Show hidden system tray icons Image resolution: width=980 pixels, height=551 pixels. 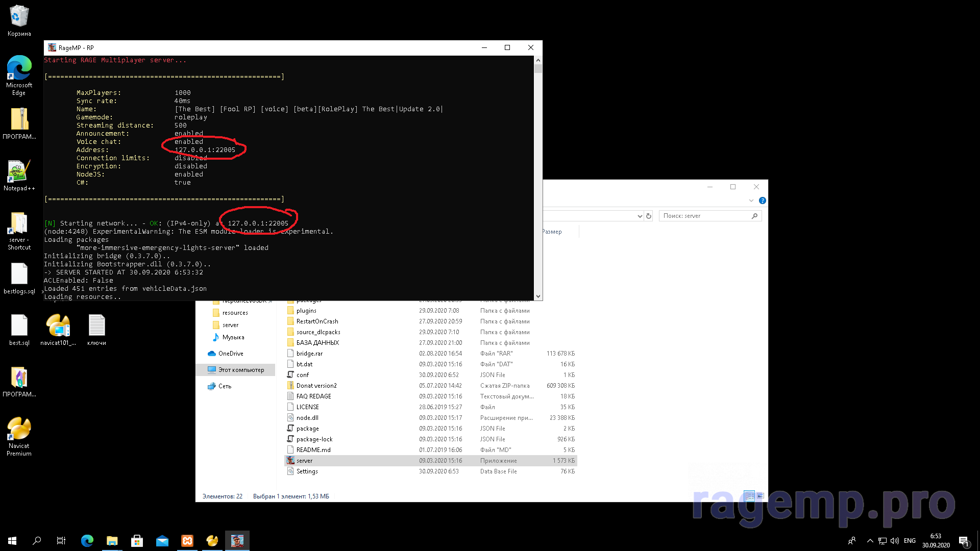click(x=870, y=541)
